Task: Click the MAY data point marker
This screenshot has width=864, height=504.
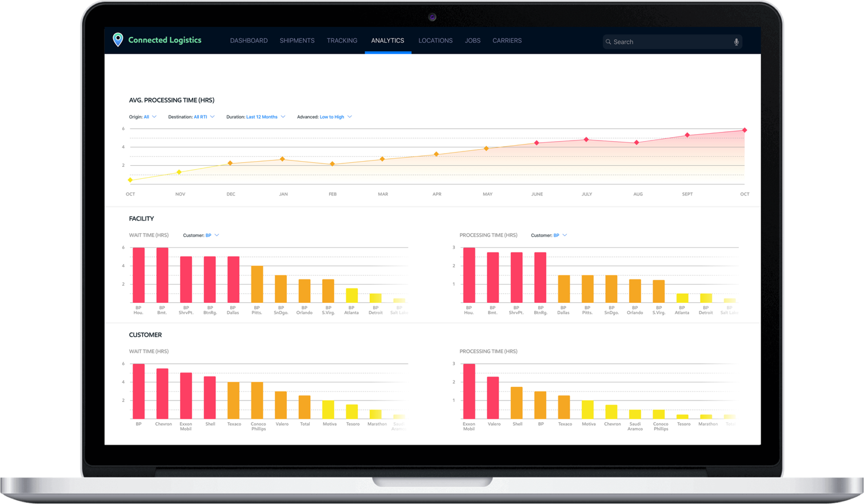Action: tap(486, 149)
